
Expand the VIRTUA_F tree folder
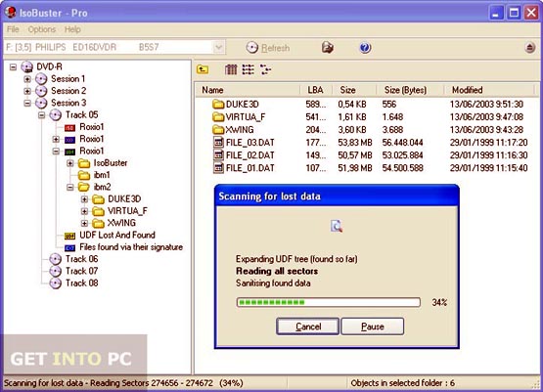pos(84,211)
